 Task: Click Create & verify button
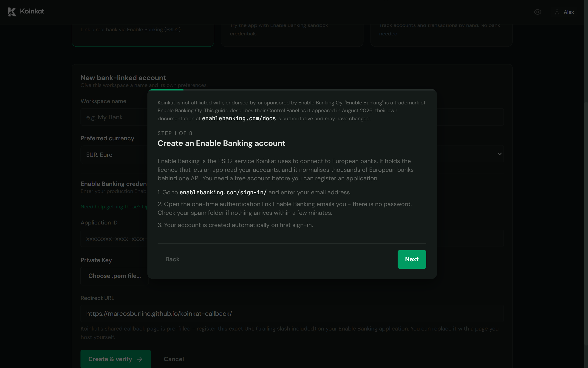tap(116, 359)
